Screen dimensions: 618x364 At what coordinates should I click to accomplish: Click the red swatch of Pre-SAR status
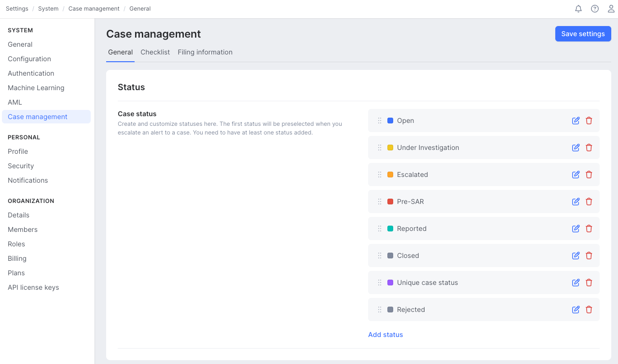coord(390,202)
